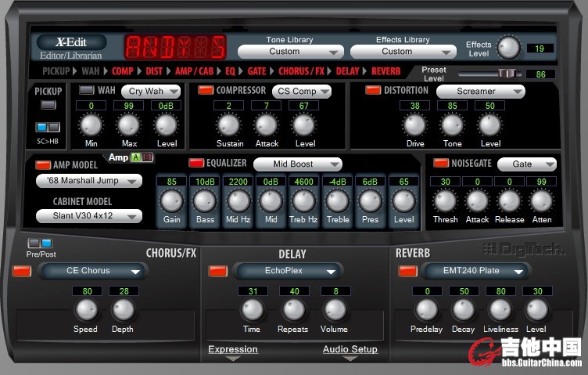Click the Equalizer Pres knob
588x375 pixels.
[x=370, y=201]
